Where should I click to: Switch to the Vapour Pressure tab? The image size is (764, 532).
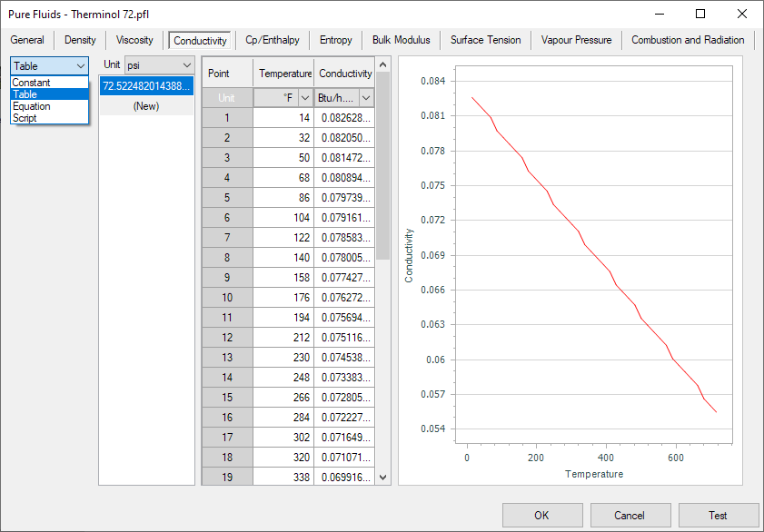tap(576, 40)
